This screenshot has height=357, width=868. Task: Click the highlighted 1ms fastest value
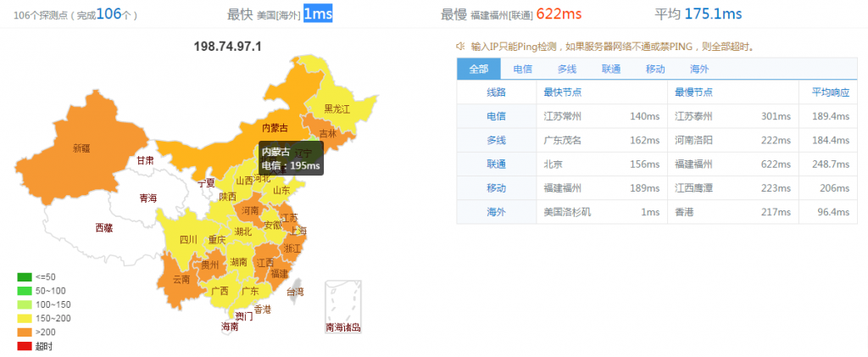coord(318,14)
